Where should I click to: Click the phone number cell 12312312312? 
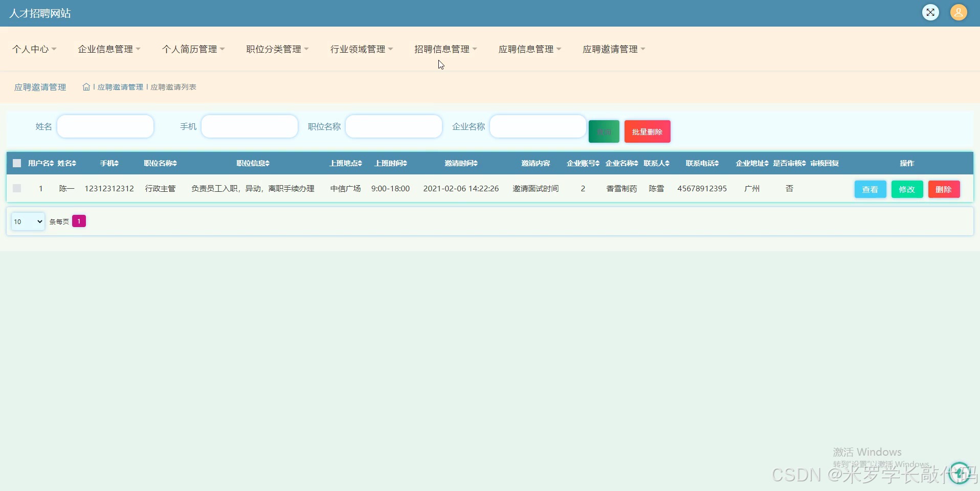109,188
